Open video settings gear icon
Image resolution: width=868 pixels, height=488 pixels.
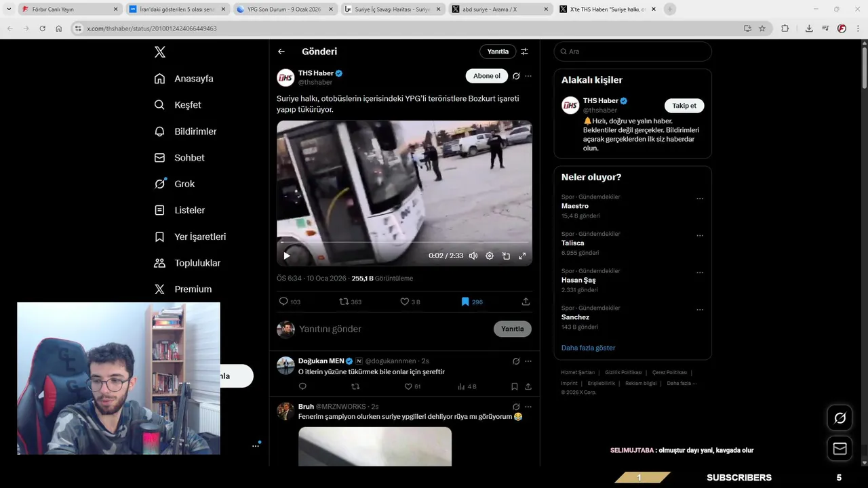tap(490, 256)
